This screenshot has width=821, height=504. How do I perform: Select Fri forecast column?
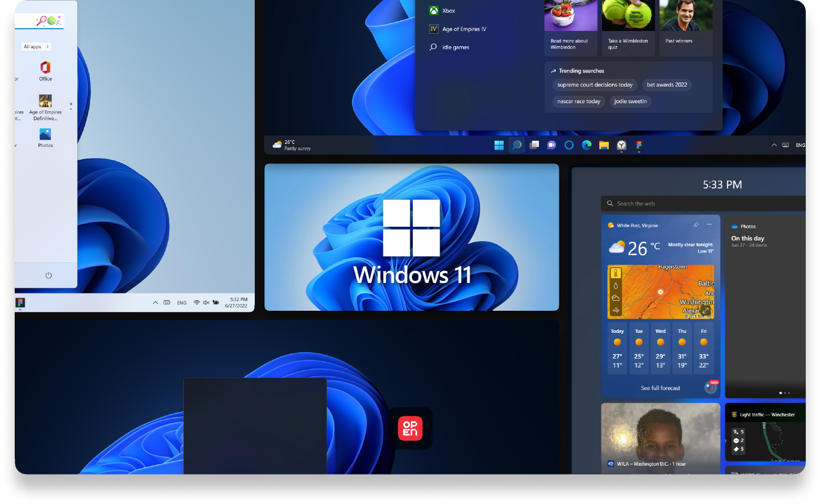(703, 349)
